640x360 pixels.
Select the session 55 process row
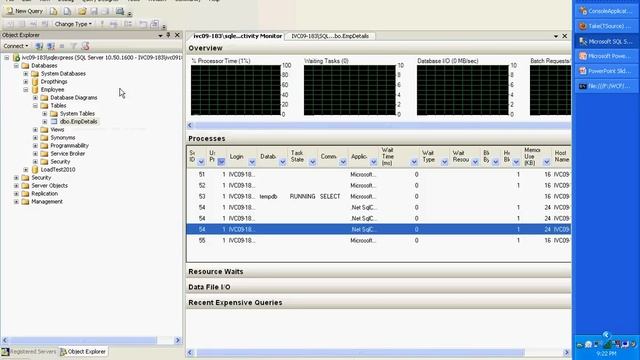(379, 241)
